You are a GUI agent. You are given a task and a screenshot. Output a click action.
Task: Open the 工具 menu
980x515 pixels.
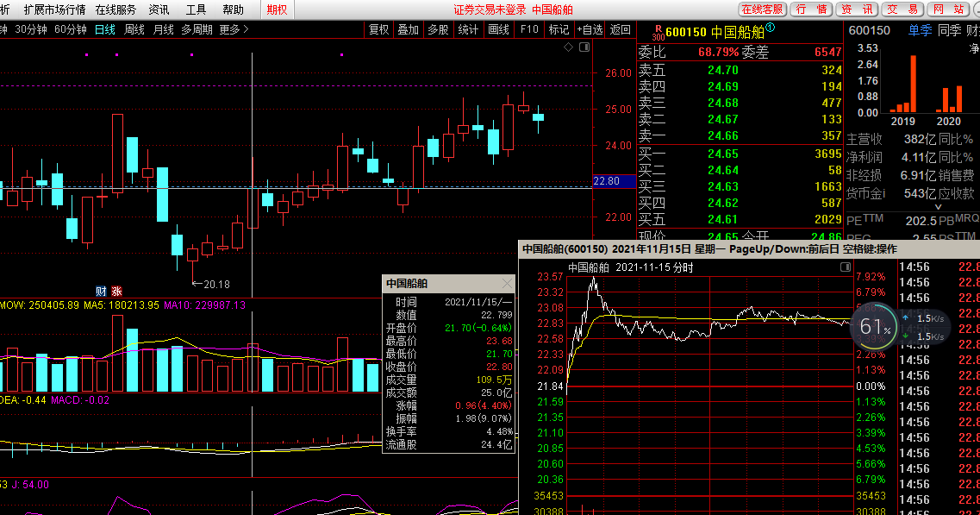tap(197, 9)
